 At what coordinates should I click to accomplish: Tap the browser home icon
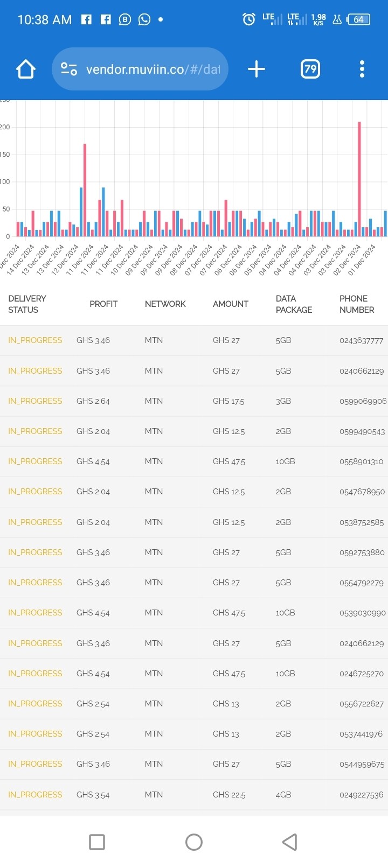26,69
